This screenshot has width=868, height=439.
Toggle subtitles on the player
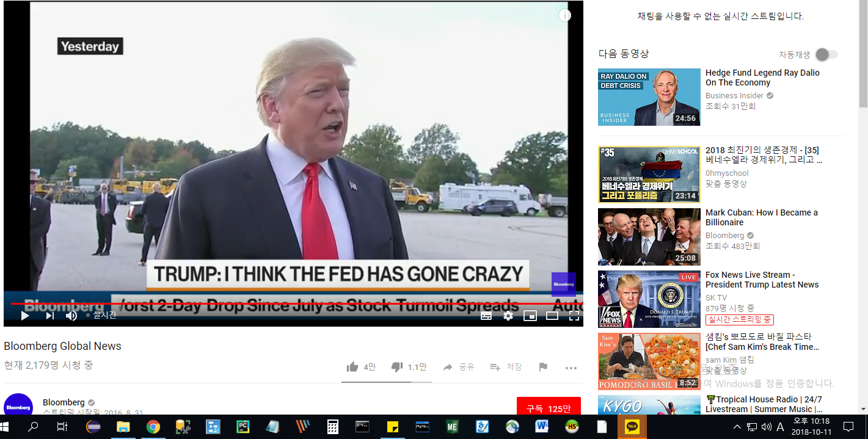486,316
